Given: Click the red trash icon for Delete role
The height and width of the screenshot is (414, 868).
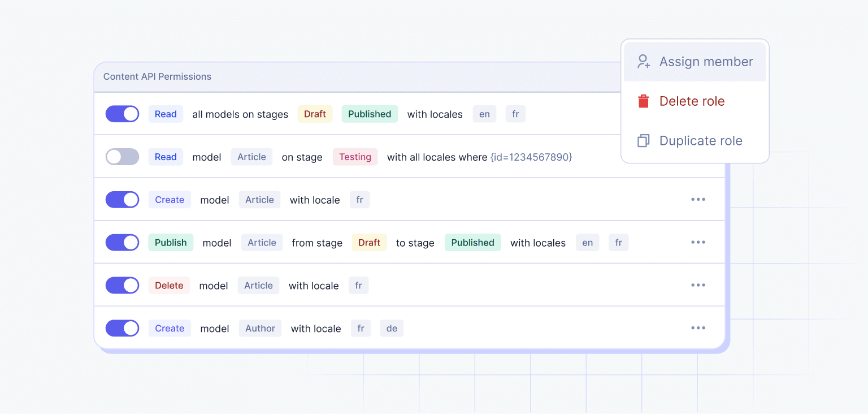Looking at the screenshot, I should [644, 101].
